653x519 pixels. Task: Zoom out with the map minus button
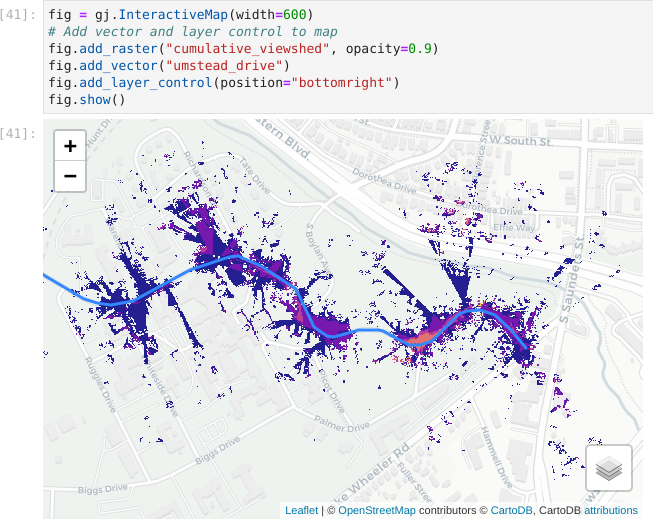point(70,176)
